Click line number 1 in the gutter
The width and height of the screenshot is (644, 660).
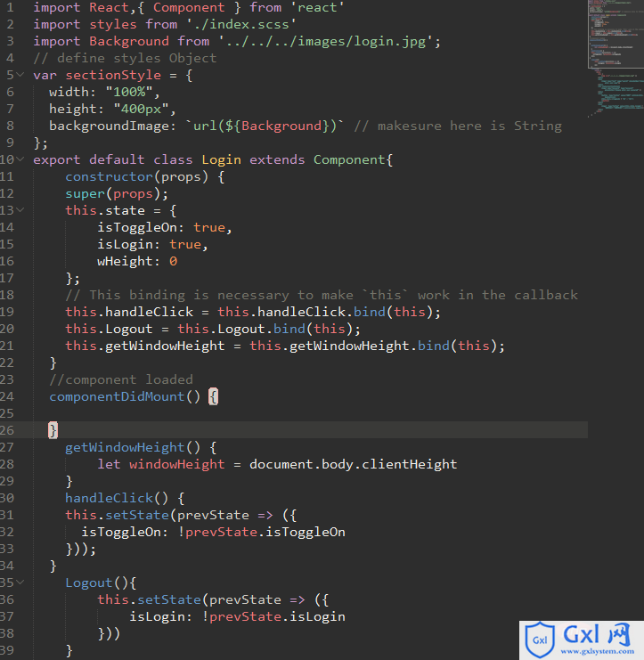(x=10, y=8)
